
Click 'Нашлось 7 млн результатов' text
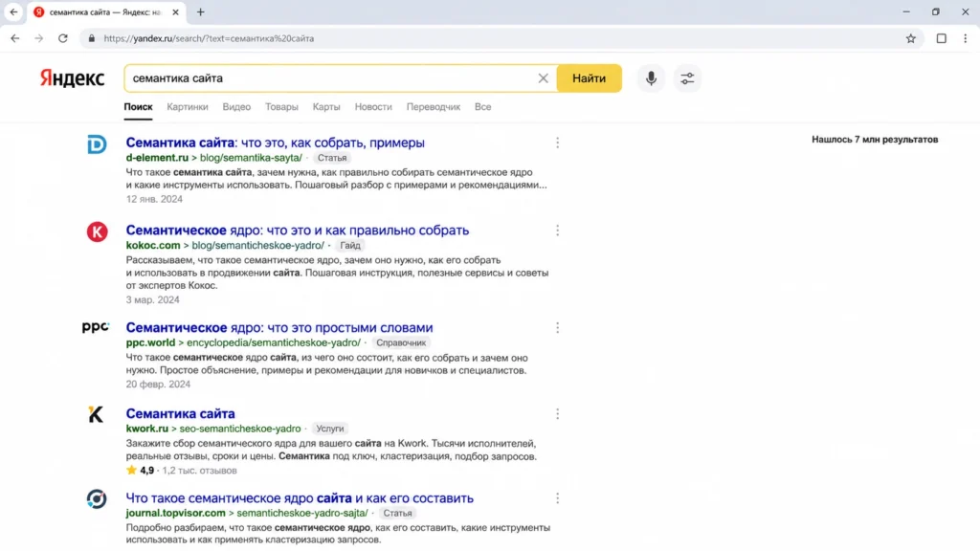[x=875, y=140]
